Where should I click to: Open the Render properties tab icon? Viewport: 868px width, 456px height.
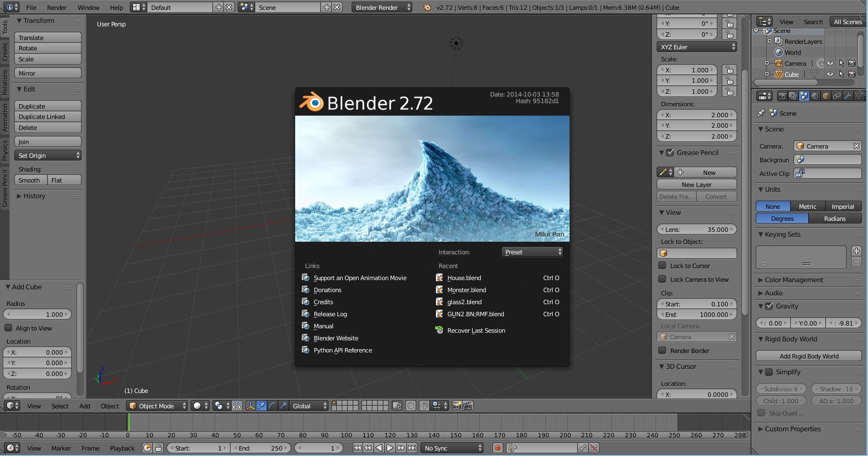click(782, 96)
